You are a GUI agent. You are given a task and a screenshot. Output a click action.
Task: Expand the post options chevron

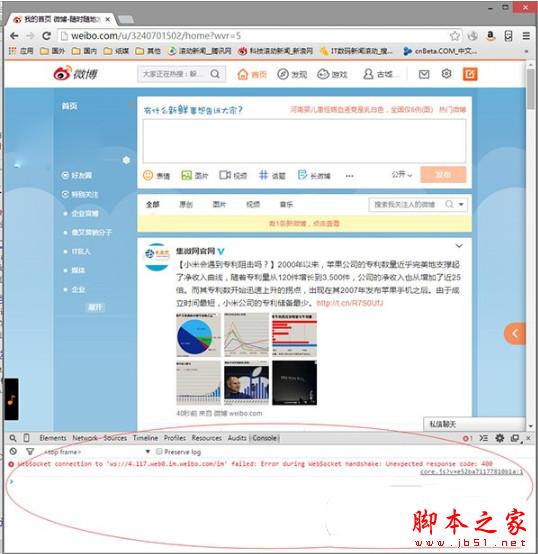click(459, 246)
